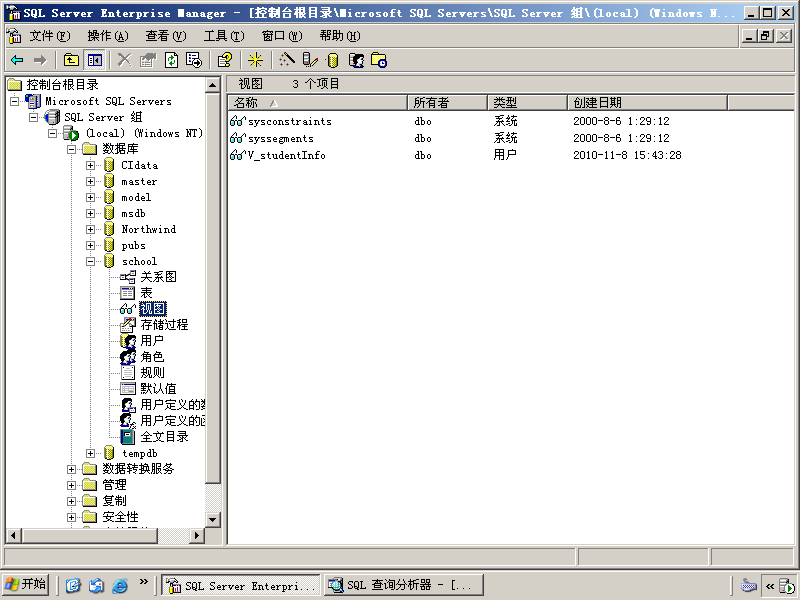
Task: Open the 开始 Start menu button
Action: 26,585
